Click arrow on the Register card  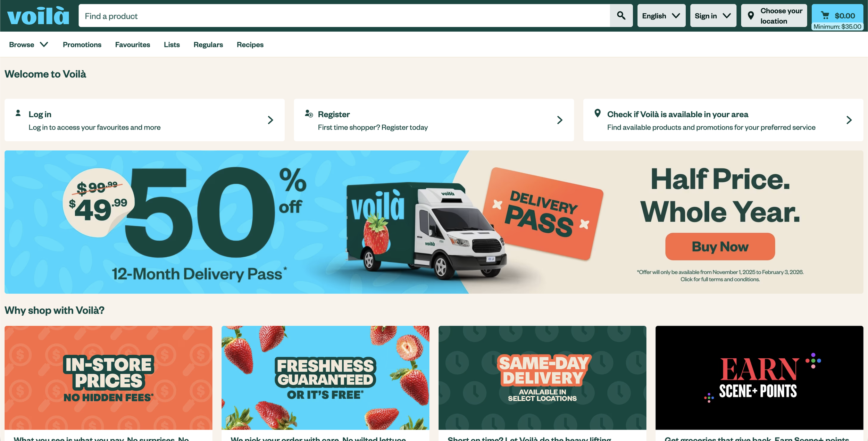[x=560, y=120]
